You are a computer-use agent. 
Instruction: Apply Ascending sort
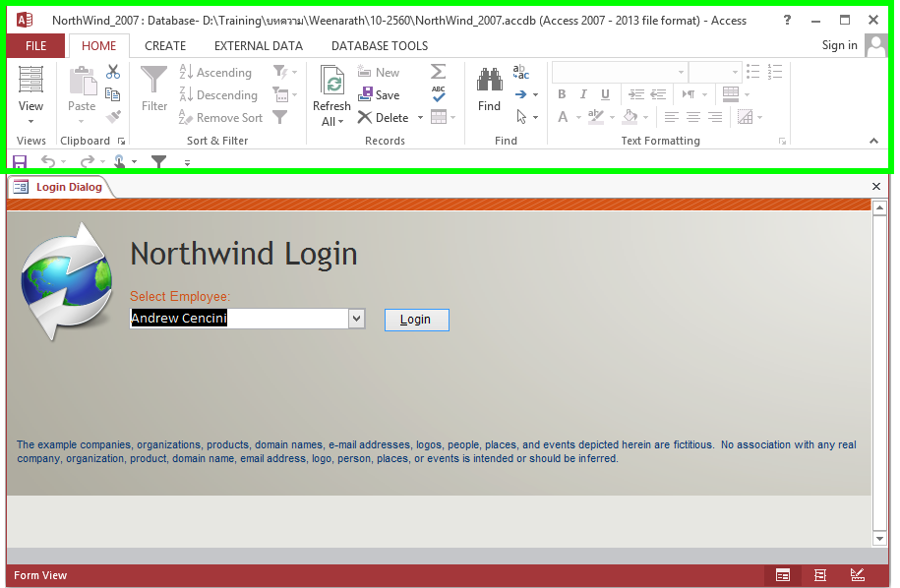pos(215,72)
